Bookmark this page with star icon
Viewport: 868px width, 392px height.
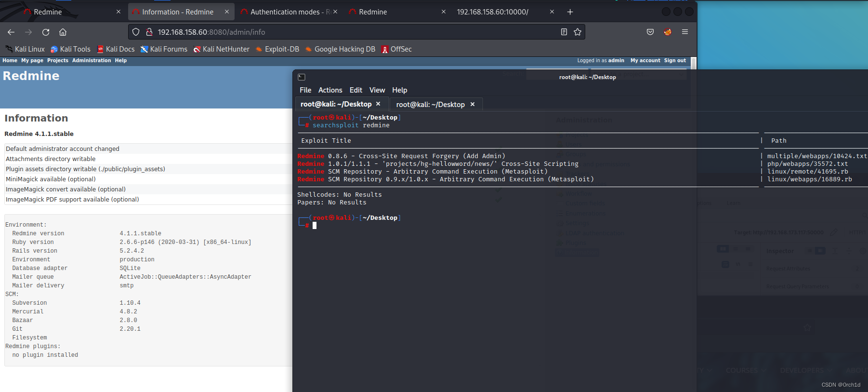point(578,32)
